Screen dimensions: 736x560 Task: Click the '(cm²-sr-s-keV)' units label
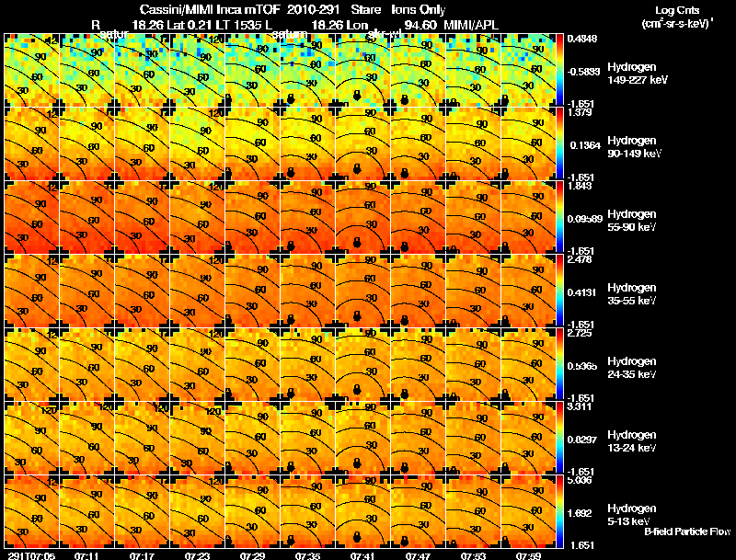click(678, 24)
